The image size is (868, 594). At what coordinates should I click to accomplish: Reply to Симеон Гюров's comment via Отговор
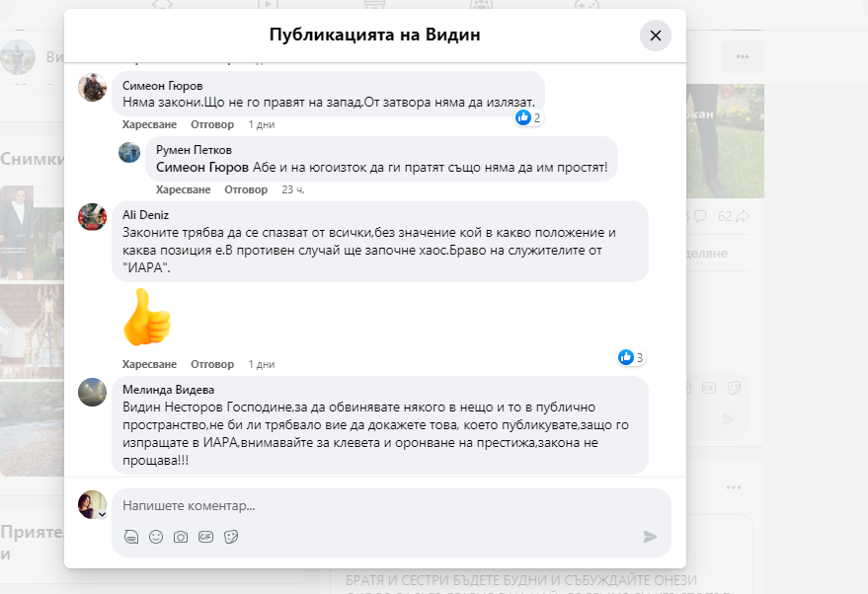(x=212, y=125)
